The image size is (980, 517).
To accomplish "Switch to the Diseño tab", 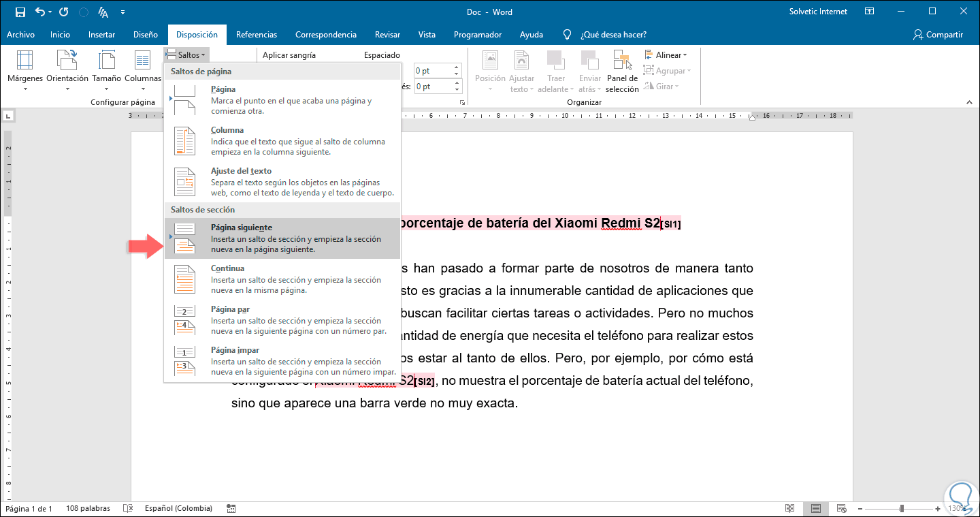I will point(146,35).
